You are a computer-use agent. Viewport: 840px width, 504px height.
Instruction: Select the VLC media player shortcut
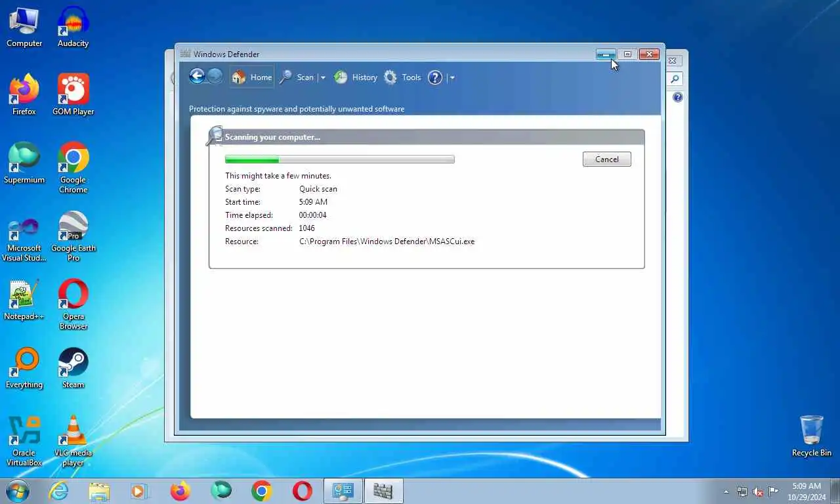click(73, 441)
